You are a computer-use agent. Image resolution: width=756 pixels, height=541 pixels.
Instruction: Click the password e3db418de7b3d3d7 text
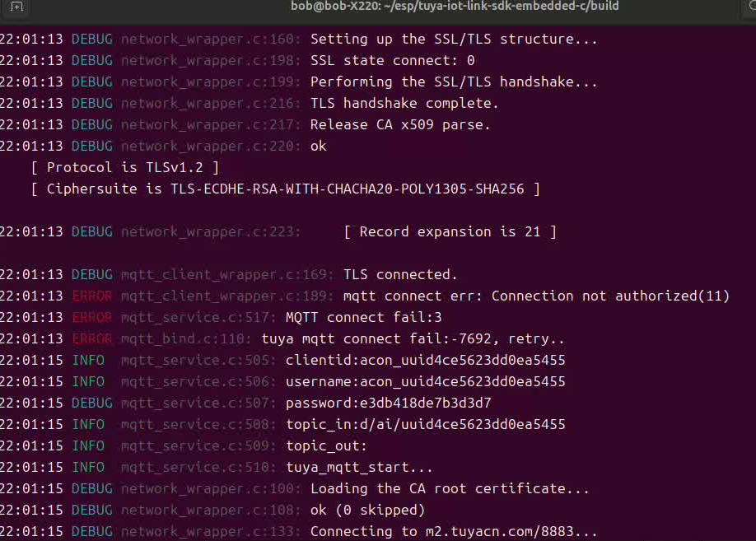[x=389, y=403]
